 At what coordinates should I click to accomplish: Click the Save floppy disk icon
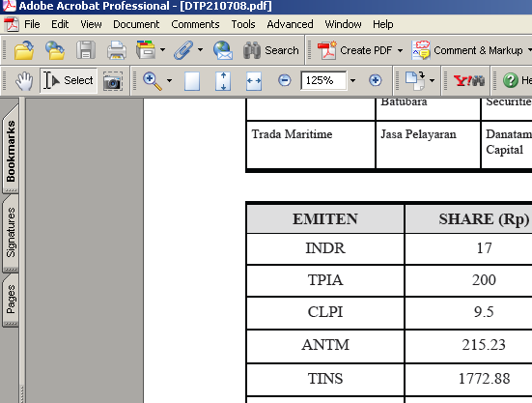point(86,50)
